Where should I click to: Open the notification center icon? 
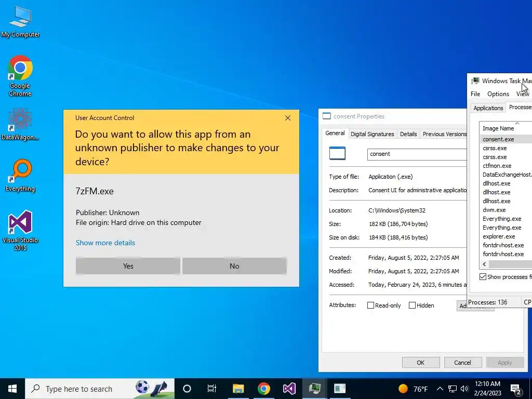coord(516,389)
